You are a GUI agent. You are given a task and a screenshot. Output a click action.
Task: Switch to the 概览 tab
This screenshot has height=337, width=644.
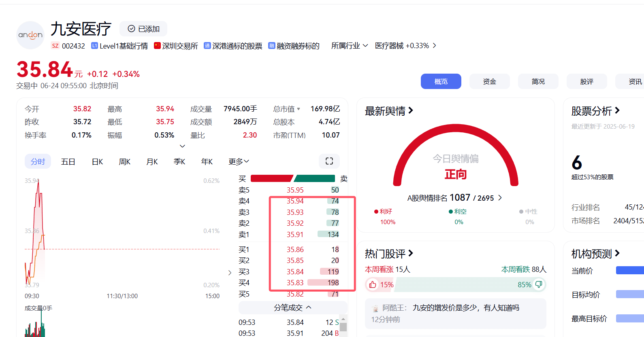441,81
